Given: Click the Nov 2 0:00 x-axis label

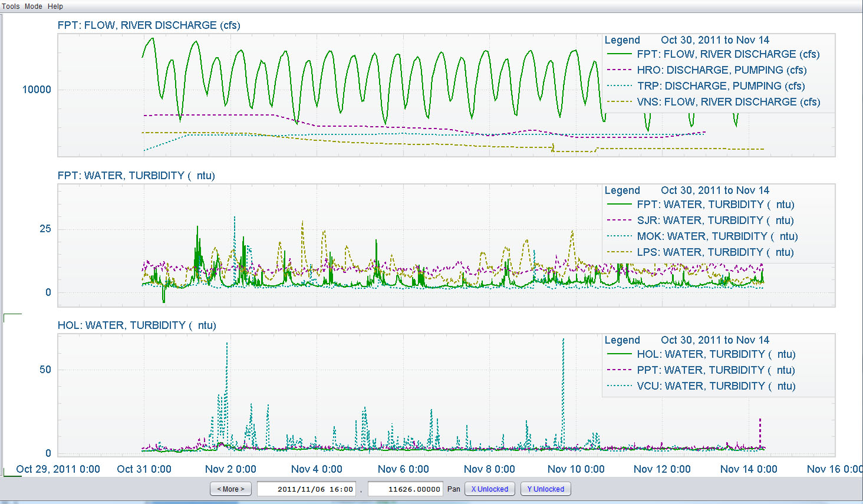Looking at the screenshot, I should point(230,469).
